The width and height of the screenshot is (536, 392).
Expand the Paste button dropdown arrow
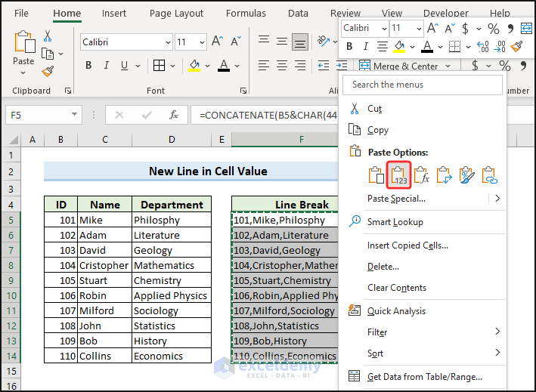[x=23, y=73]
